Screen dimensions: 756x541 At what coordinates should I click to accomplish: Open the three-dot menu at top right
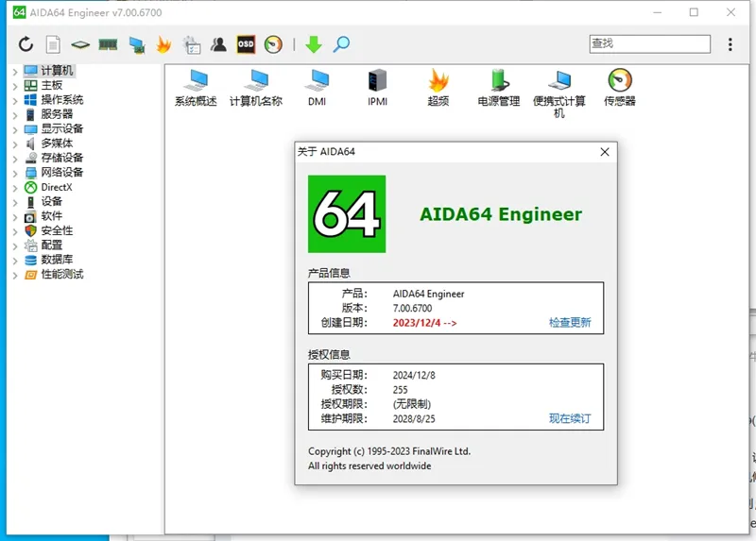[x=730, y=44]
